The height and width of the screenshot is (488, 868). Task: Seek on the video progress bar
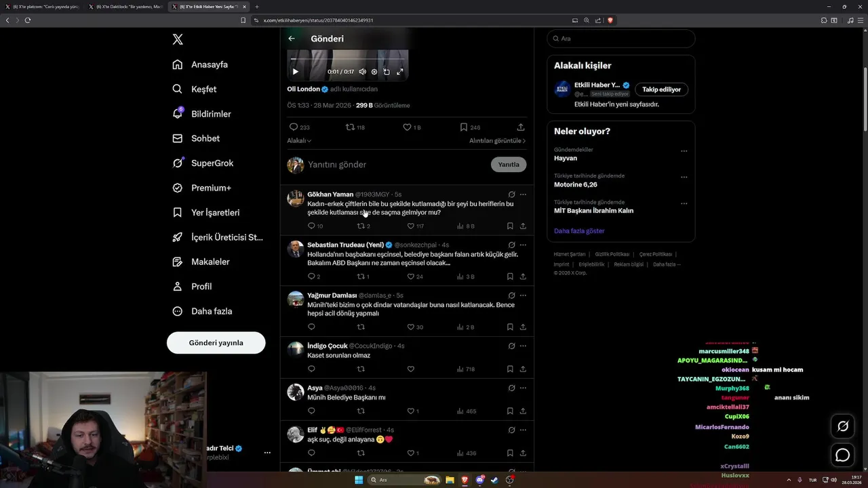point(347,60)
